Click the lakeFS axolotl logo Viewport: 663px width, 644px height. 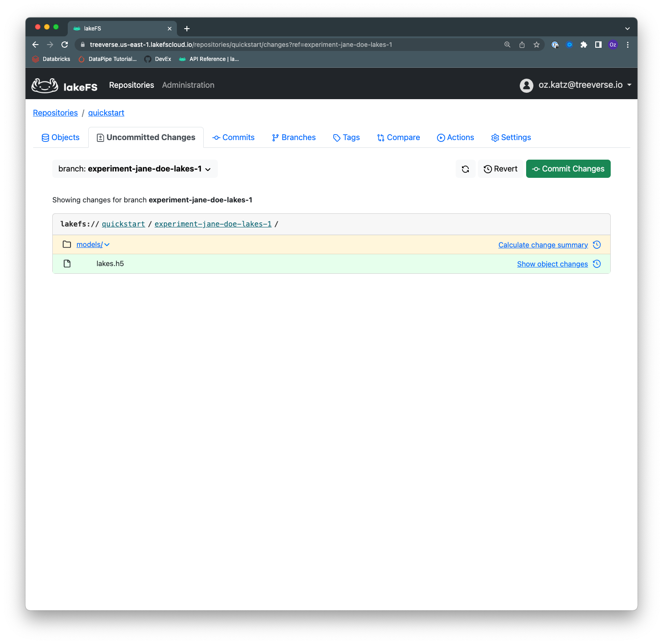click(45, 85)
